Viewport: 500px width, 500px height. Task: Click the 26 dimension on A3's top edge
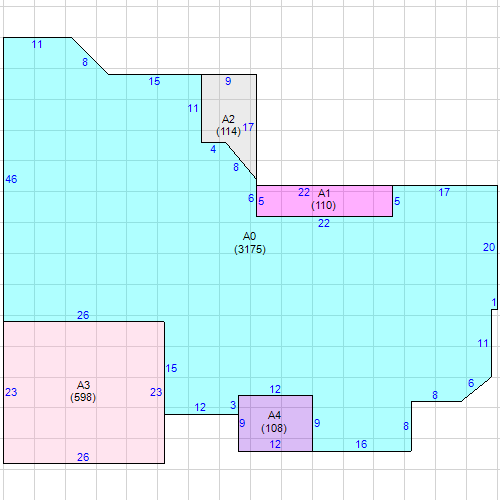pyautogui.click(x=83, y=315)
